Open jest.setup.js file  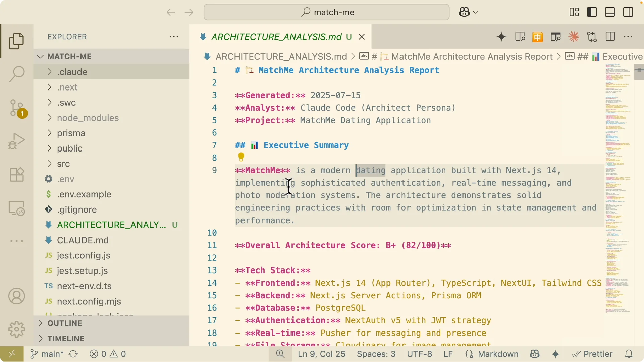click(x=111, y=271)
